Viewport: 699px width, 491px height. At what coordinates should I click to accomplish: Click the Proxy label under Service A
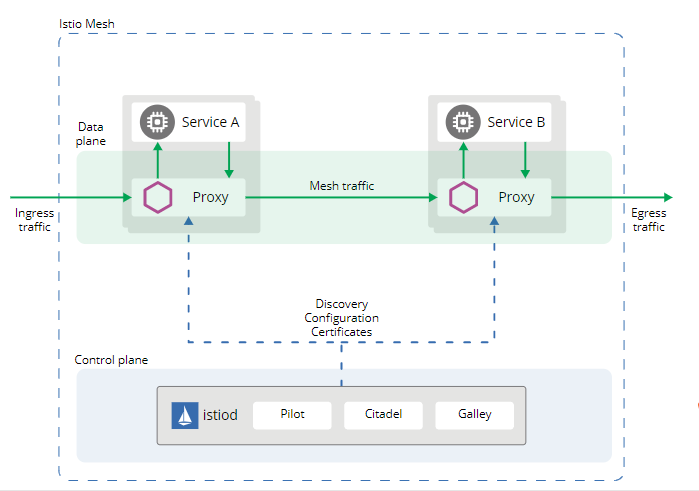tap(210, 198)
